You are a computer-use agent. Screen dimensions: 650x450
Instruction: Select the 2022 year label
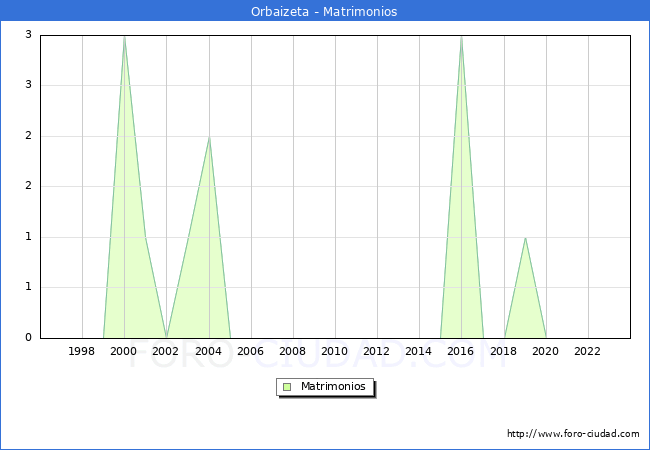(587, 352)
